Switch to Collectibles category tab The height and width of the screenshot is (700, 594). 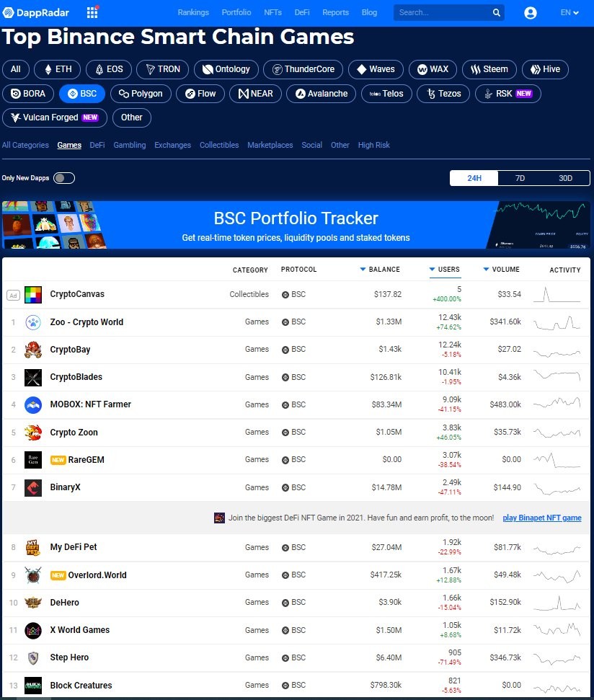click(219, 145)
